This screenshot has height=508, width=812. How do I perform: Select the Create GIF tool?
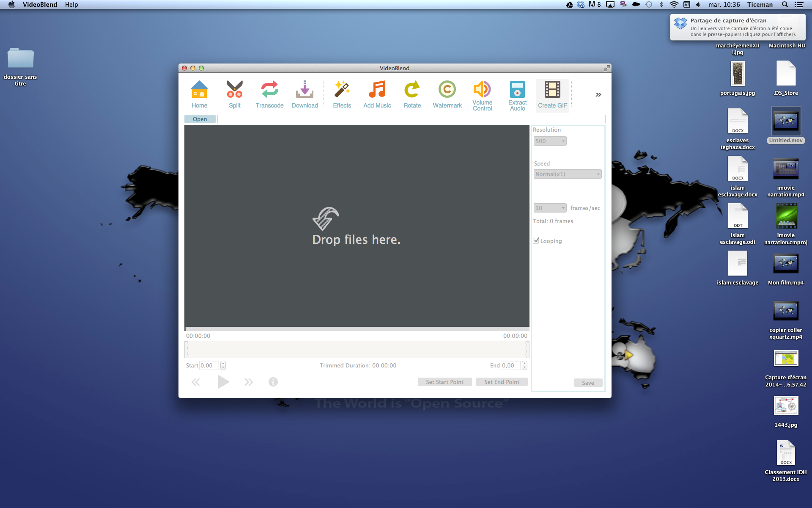click(x=552, y=95)
